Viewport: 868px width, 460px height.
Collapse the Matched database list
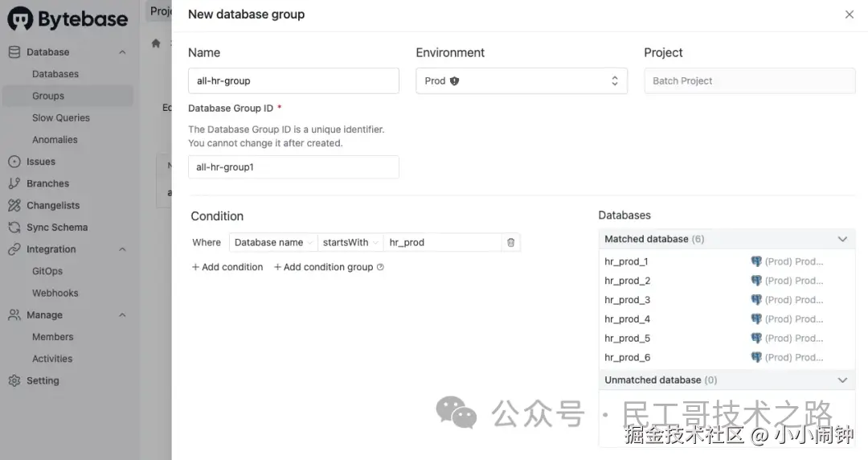pyautogui.click(x=841, y=239)
